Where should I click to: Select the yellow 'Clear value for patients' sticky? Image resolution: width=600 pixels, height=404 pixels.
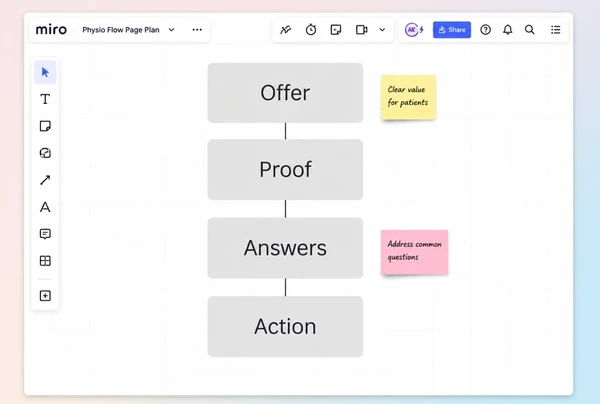(408, 97)
